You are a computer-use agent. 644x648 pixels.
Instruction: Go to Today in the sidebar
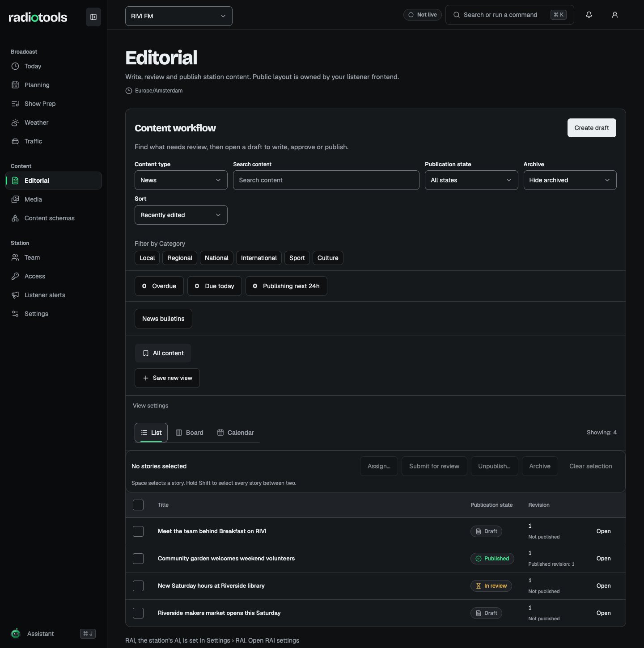coord(54,66)
